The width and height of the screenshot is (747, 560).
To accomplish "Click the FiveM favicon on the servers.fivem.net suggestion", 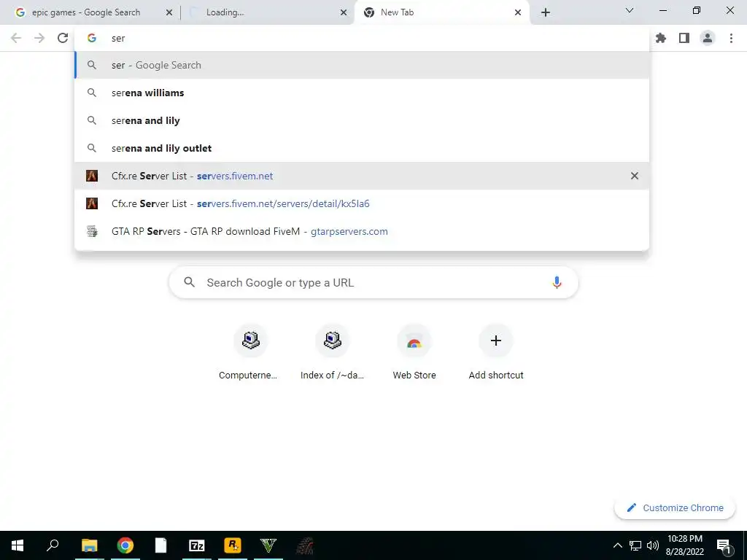I will tap(92, 176).
